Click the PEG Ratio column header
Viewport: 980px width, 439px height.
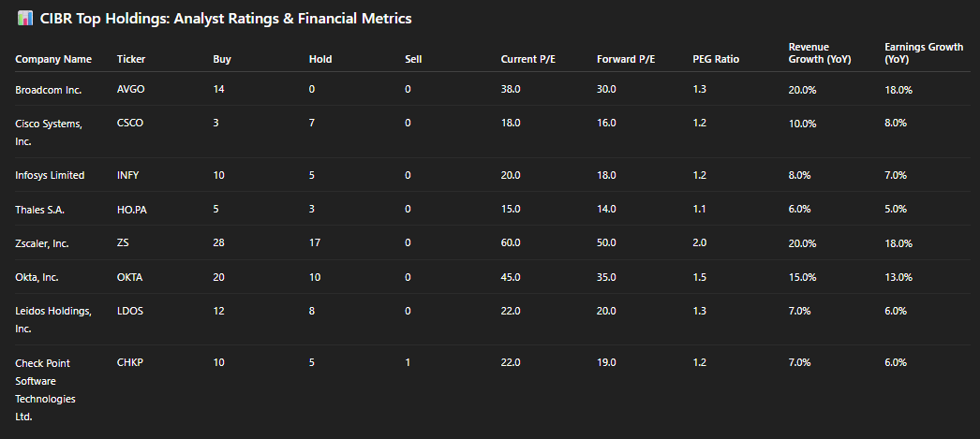pos(716,59)
